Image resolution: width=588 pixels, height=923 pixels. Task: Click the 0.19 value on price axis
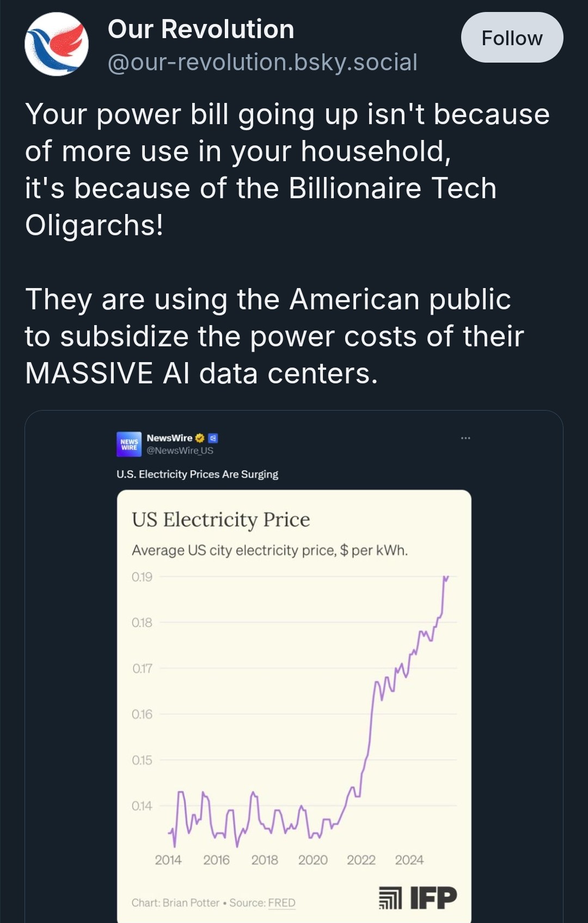(142, 577)
